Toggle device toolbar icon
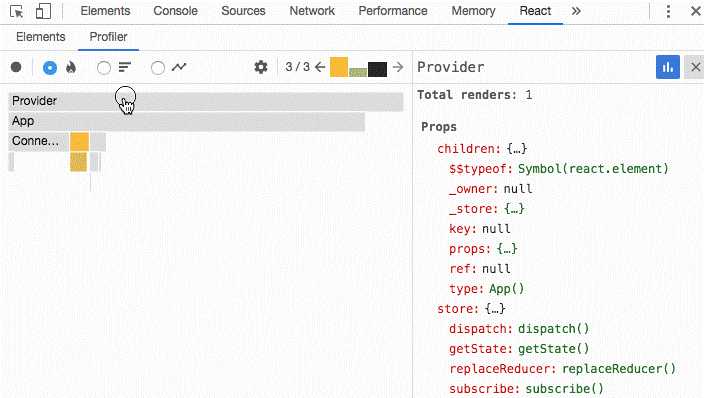Image resolution: width=704 pixels, height=398 pixels. 43,11
